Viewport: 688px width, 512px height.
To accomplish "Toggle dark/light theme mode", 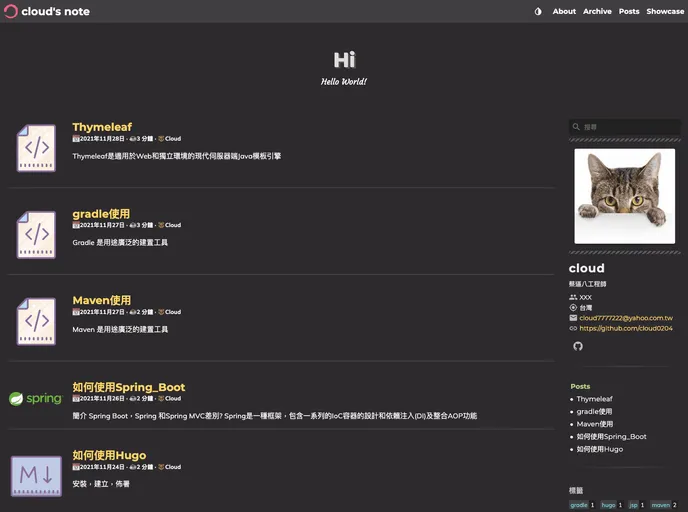I will pos(538,12).
